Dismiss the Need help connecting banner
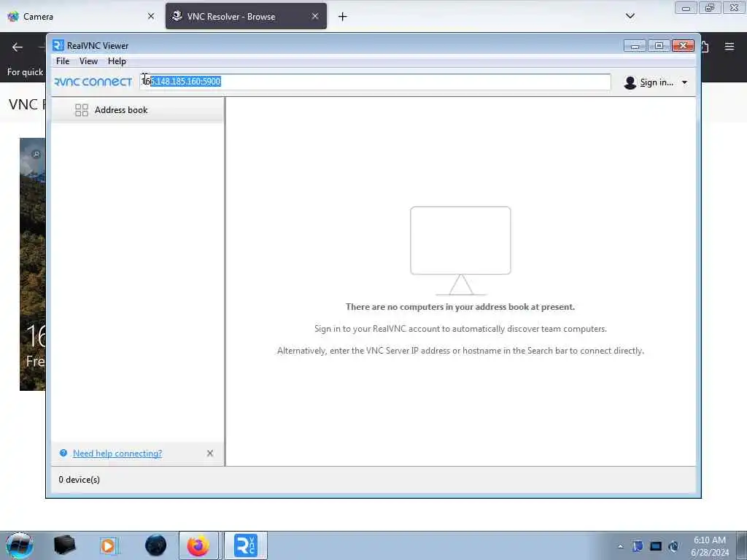The image size is (747, 560). pyautogui.click(x=210, y=454)
